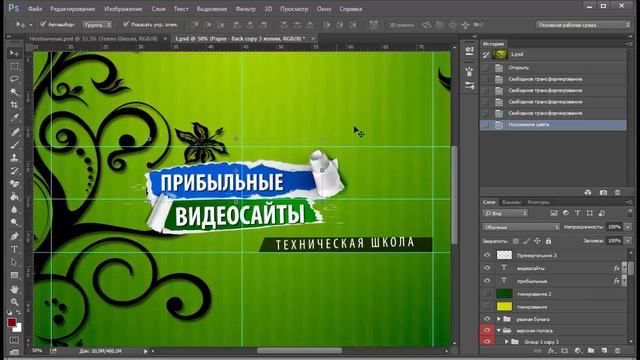Image resolution: width=640 pixels, height=360 pixels.
Task: Expand the Group 1 copy 3 folder
Action: pos(506,342)
